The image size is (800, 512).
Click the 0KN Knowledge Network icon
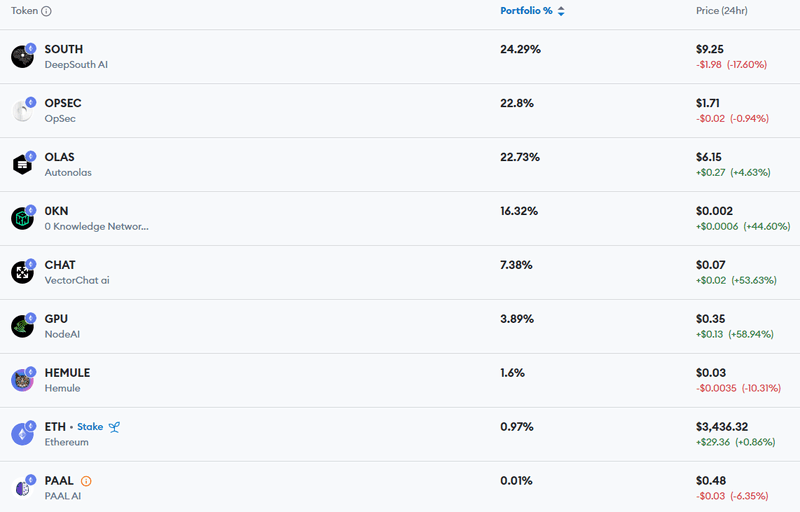click(x=22, y=218)
